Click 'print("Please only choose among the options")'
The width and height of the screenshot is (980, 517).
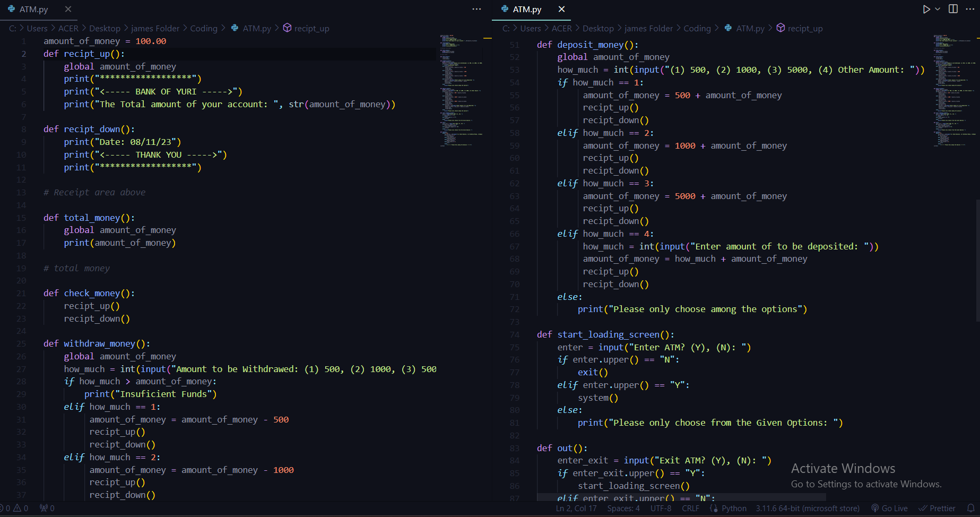[x=692, y=309]
